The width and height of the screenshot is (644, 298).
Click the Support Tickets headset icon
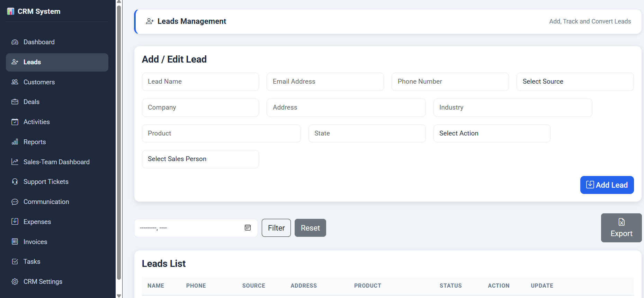15,181
